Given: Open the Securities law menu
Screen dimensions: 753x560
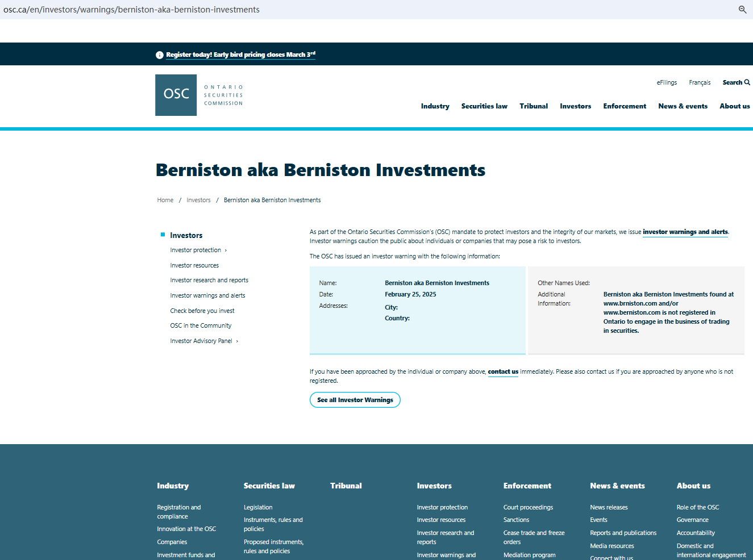Looking at the screenshot, I should pos(484,106).
